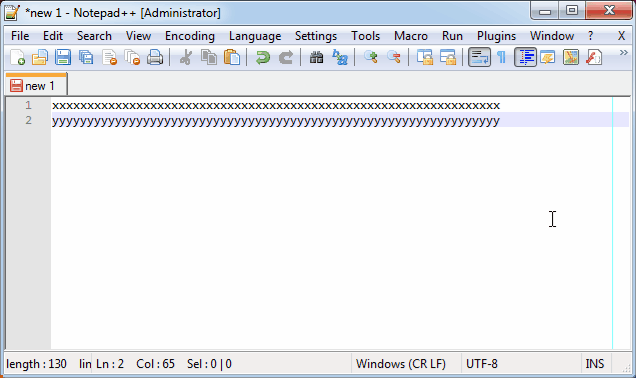
Task: Open the Document Map toolbar icon
Action: [x=571, y=57]
